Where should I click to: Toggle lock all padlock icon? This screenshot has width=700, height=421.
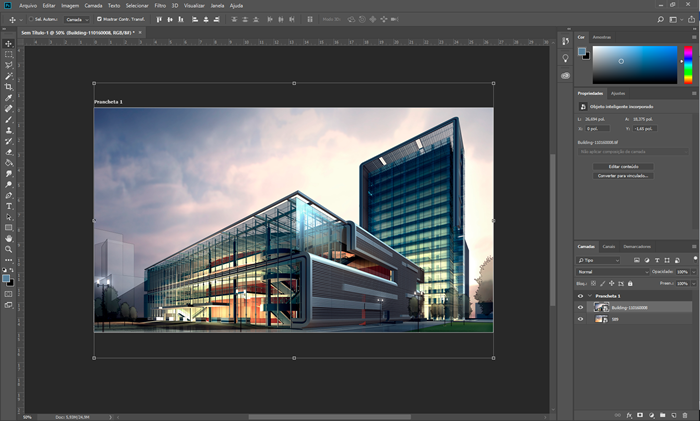click(x=630, y=283)
